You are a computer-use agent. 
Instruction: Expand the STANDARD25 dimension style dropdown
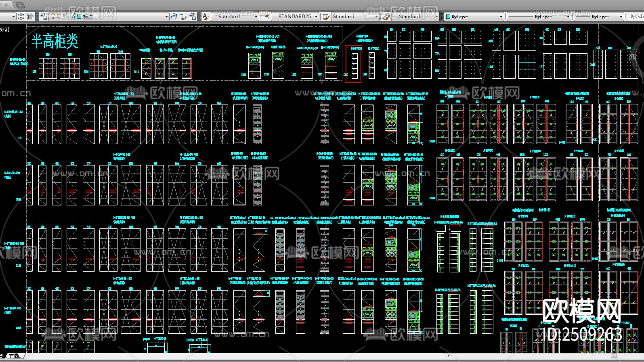[x=316, y=17]
